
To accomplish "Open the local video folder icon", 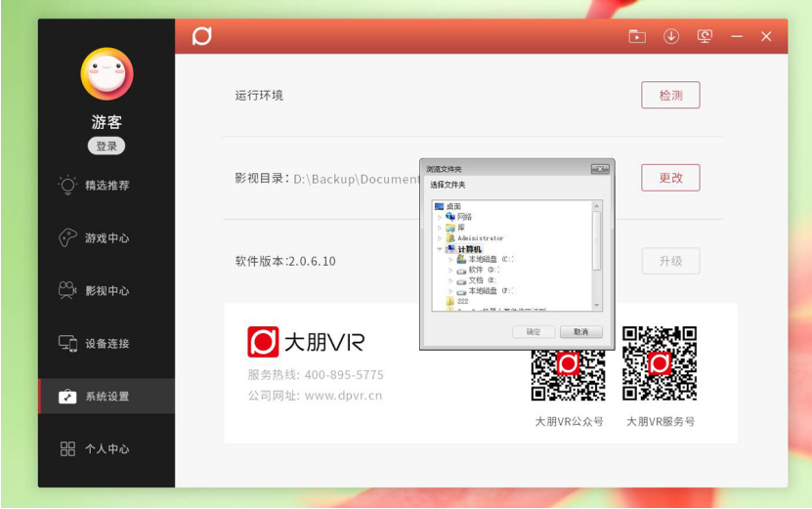I will click(x=637, y=36).
